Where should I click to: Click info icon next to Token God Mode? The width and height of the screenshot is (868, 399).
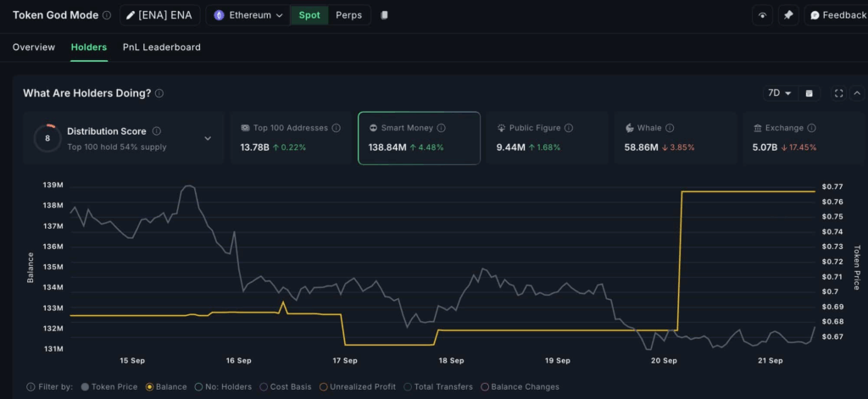(x=106, y=15)
